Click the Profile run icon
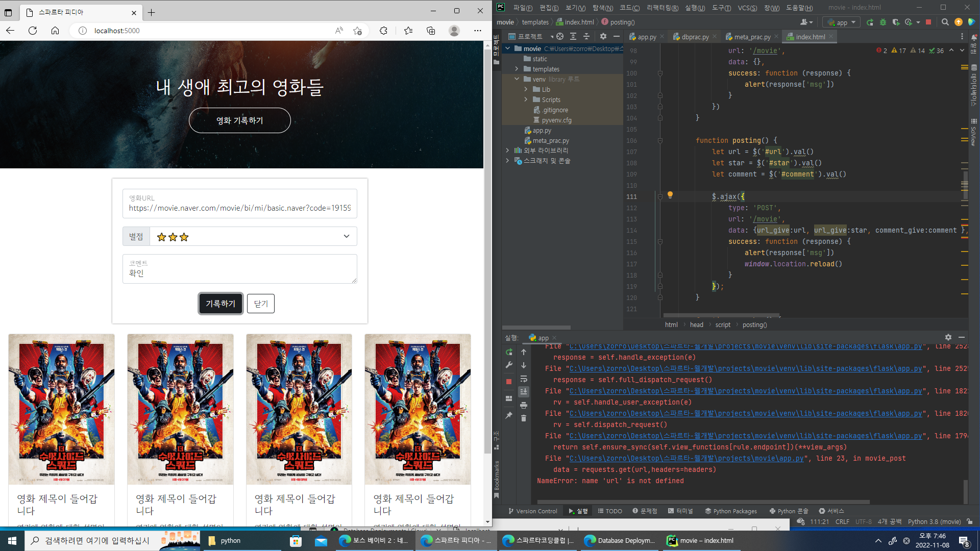The height and width of the screenshot is (551, 980). (x=909, y=22)
